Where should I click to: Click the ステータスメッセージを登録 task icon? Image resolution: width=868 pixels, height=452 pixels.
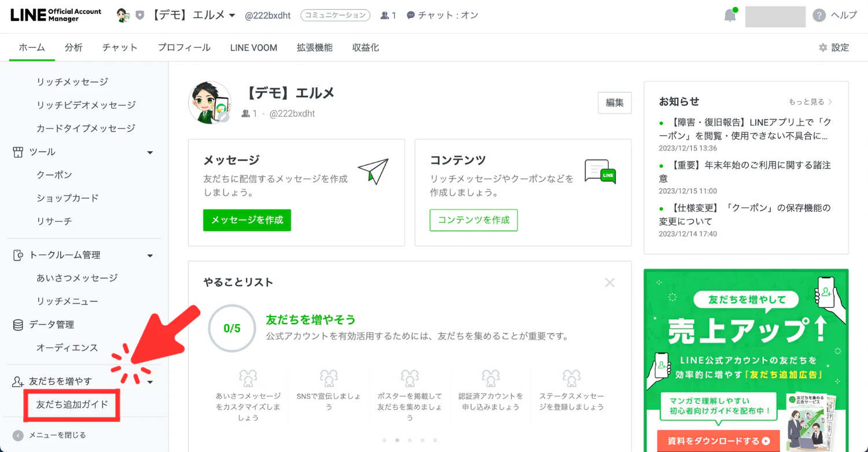[x=571, y=378]
